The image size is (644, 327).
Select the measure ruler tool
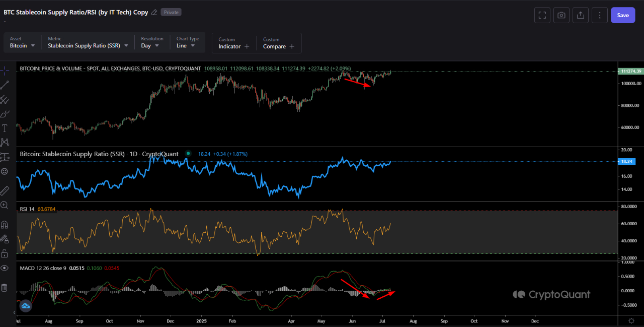[5, 190]
